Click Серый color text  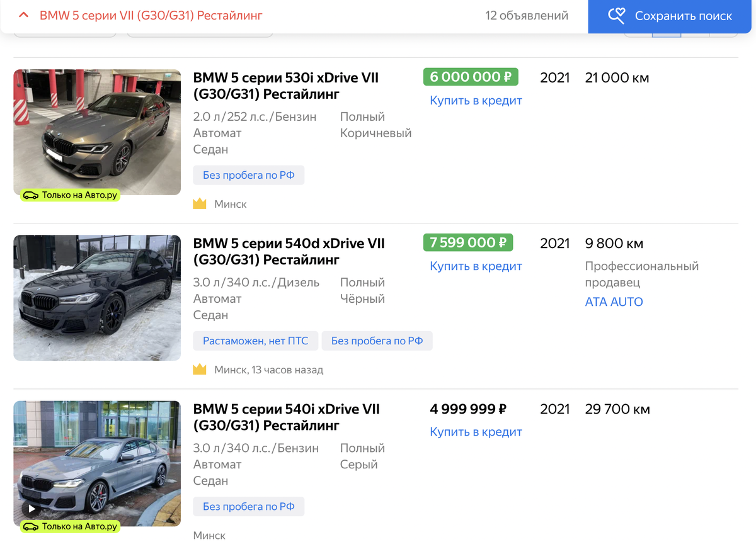point(359,465)
